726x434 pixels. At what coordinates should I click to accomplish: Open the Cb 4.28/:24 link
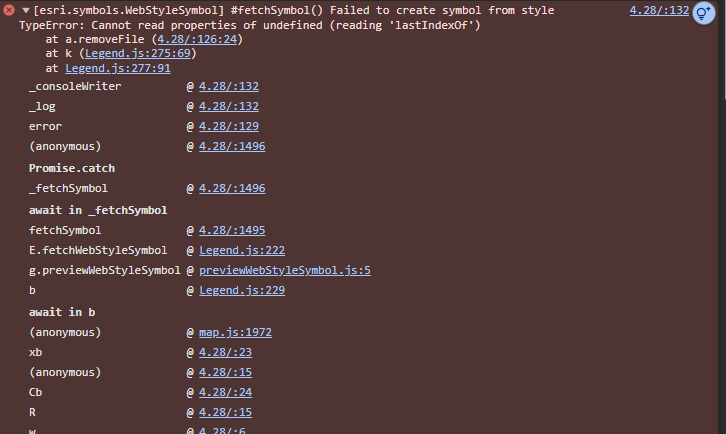(x=225, y=392)
